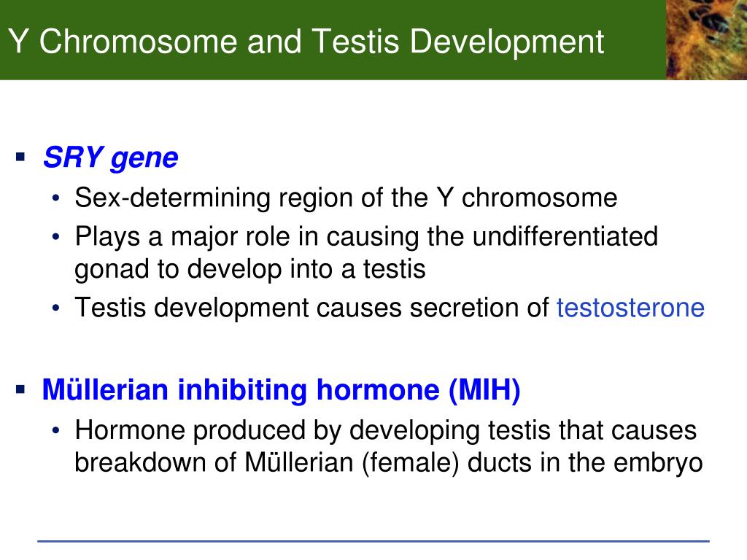The height and width of the screenshot is (560, 747).
Task: Click the text Testis development causes secretion of
Action: (x=312, y=308)
